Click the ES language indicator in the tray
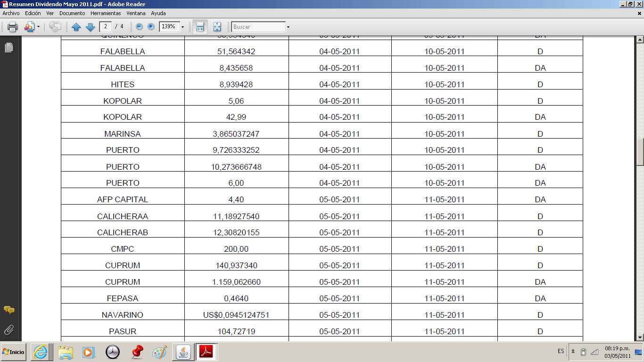The image size is (644, 362). click(561, 351)
